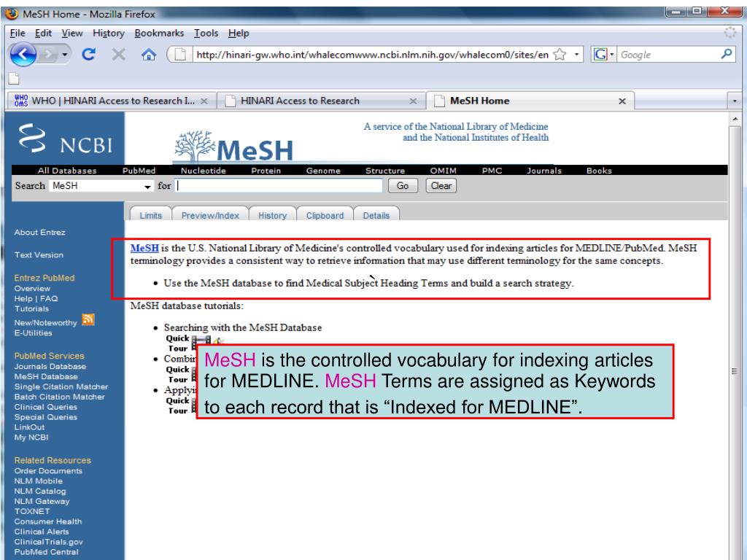
Task: Click the scrollbar up arrow
Action: pos(735,119)
